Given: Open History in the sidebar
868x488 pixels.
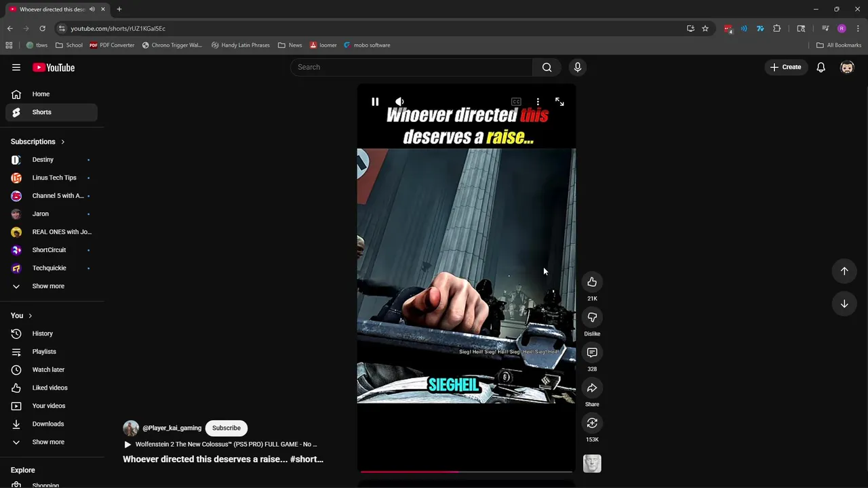Looking at the screenshot, I should (52, 333).
